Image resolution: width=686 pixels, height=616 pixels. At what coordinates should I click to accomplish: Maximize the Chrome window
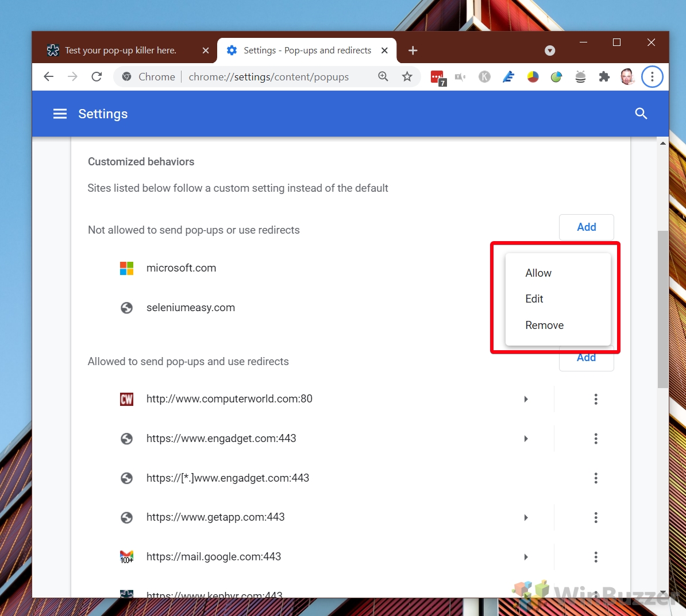coord(617,42)
